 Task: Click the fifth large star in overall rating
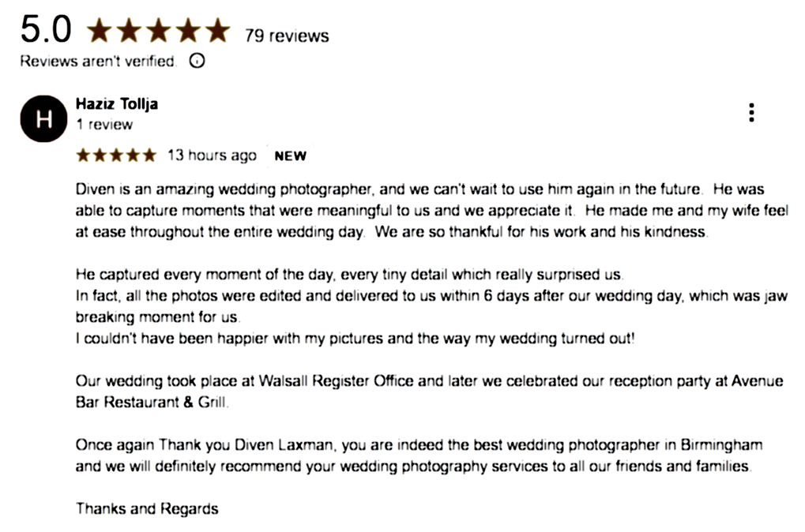point(218,30)
